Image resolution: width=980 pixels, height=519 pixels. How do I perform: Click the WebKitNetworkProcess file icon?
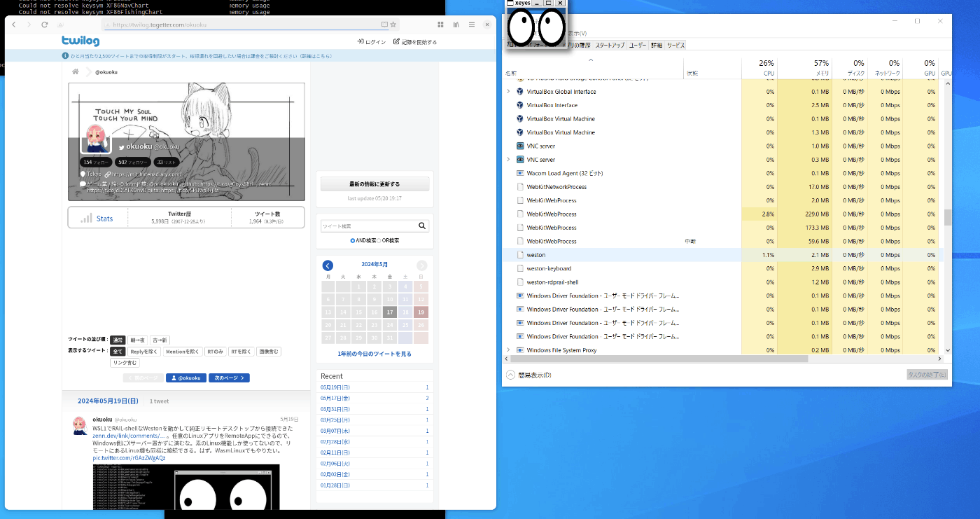(520, 187)
